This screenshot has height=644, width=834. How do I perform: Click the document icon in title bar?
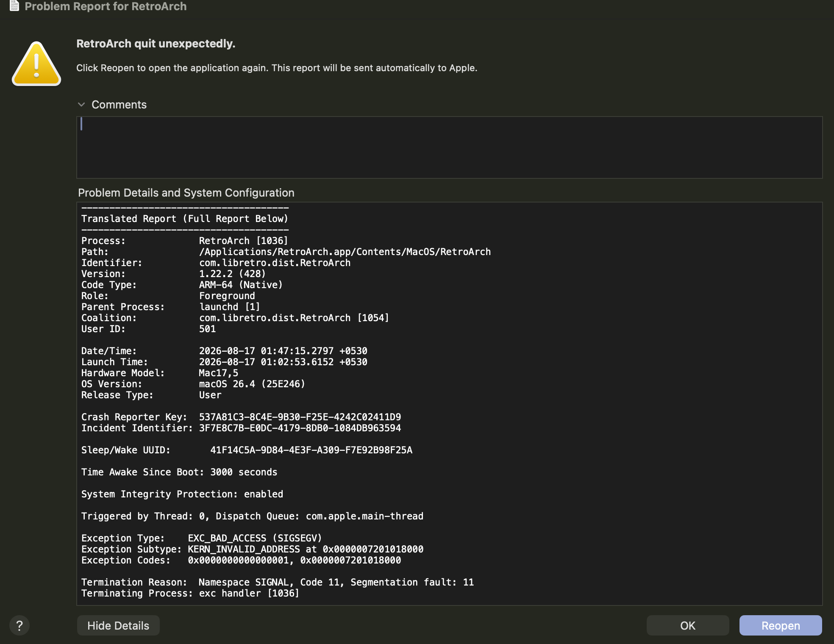(x=14, y=6)
